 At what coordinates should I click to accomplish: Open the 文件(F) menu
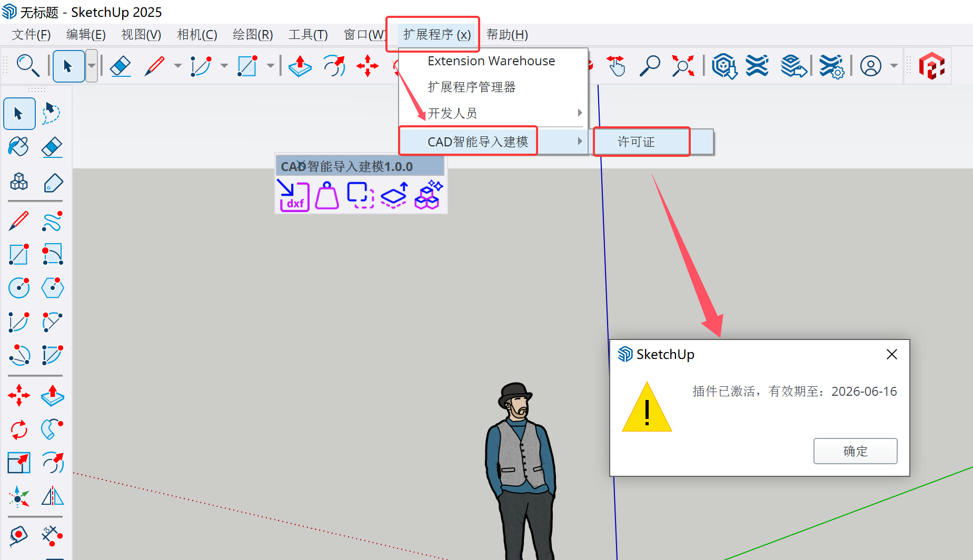click(x=32, y=35)
